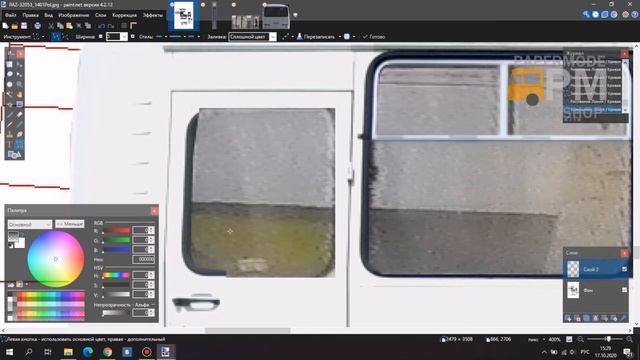Open the Правка menu
The image size is (640, 360).
click(30, 15)
